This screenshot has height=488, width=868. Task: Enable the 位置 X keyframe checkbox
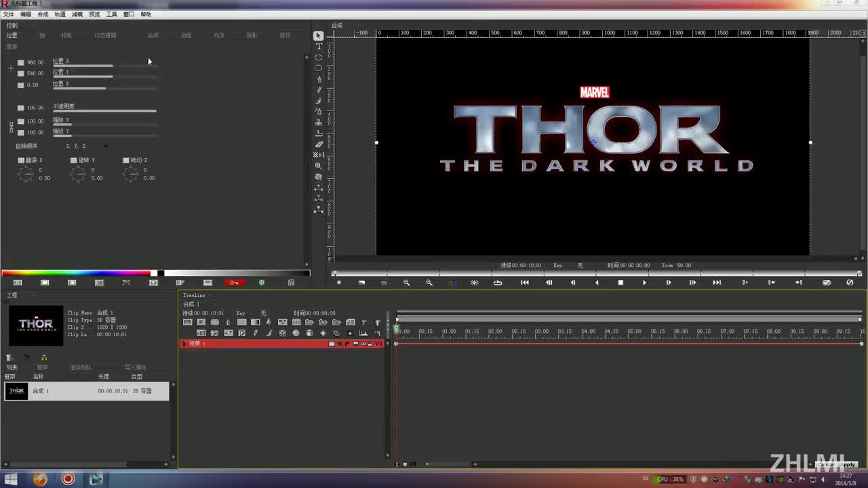(21, 62)
